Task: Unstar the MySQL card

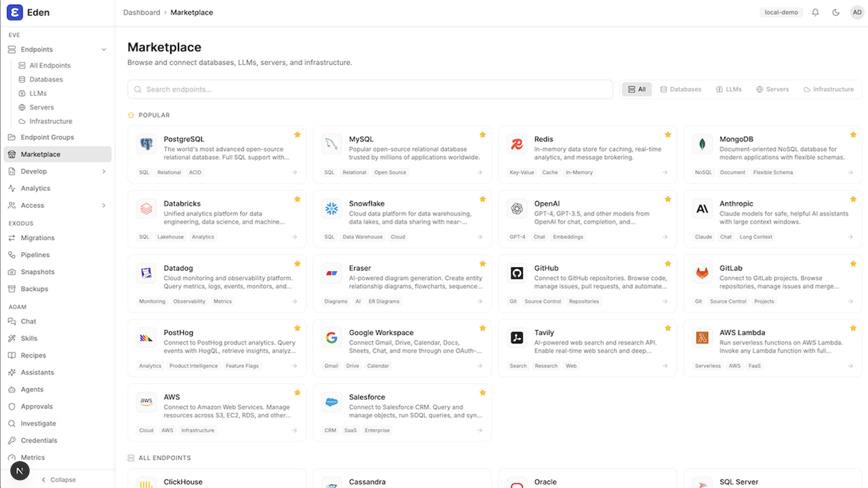Action: point(482,135)
